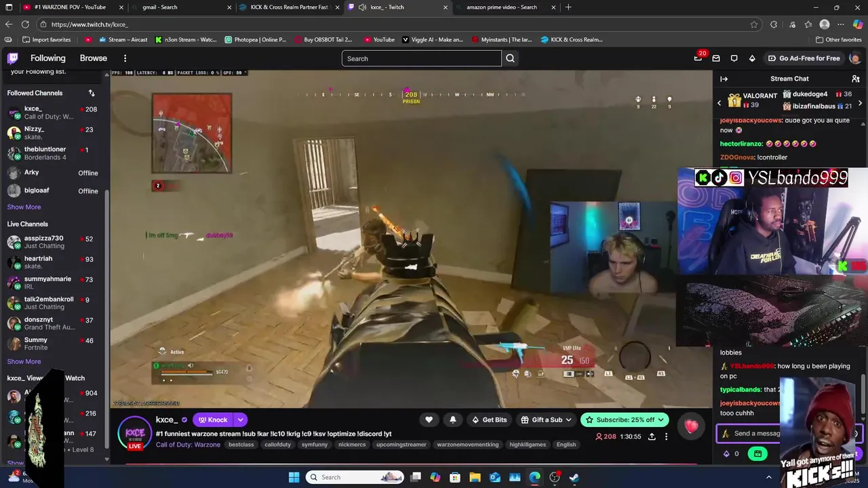Image resolution: width=868 pixels, height=488 pixels.
Task: Open Following page in Twitch nav
Action: [x=47, y=58]
